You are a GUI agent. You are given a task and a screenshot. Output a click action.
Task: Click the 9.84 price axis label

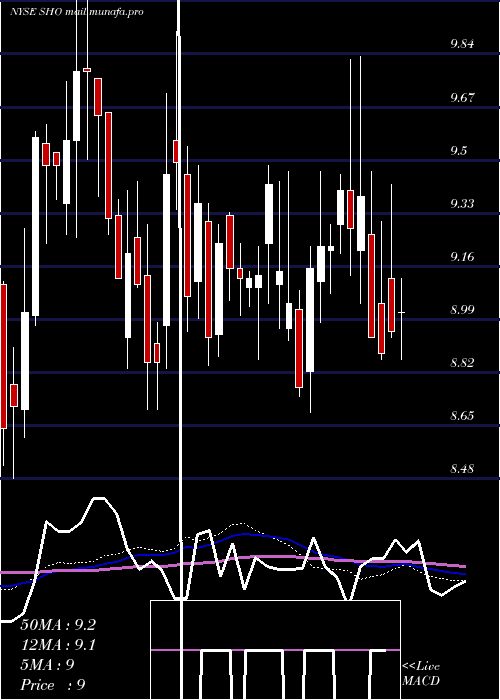462,44
